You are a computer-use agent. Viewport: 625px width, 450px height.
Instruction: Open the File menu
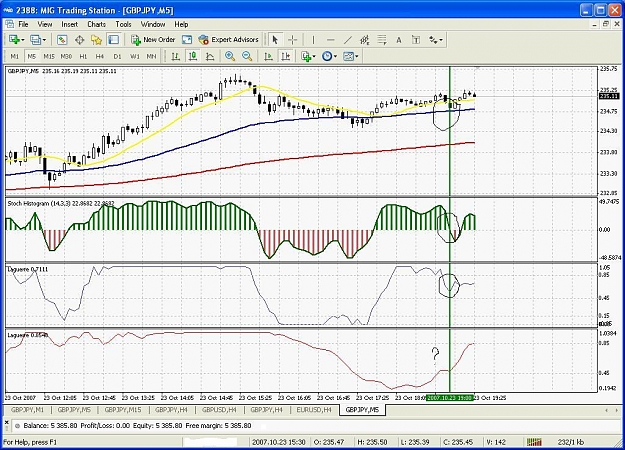(x=24, y=24)
